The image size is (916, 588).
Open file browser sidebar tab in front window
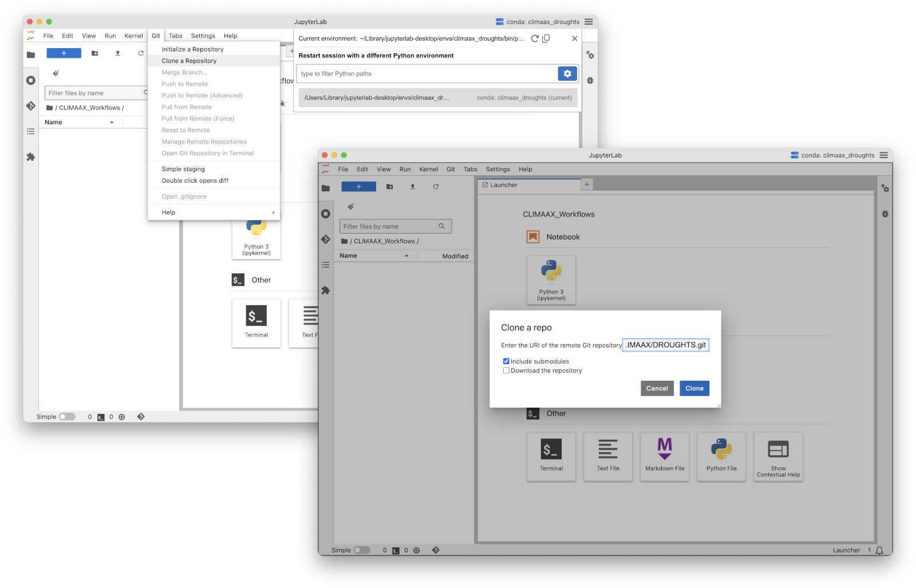pos(326,188)
